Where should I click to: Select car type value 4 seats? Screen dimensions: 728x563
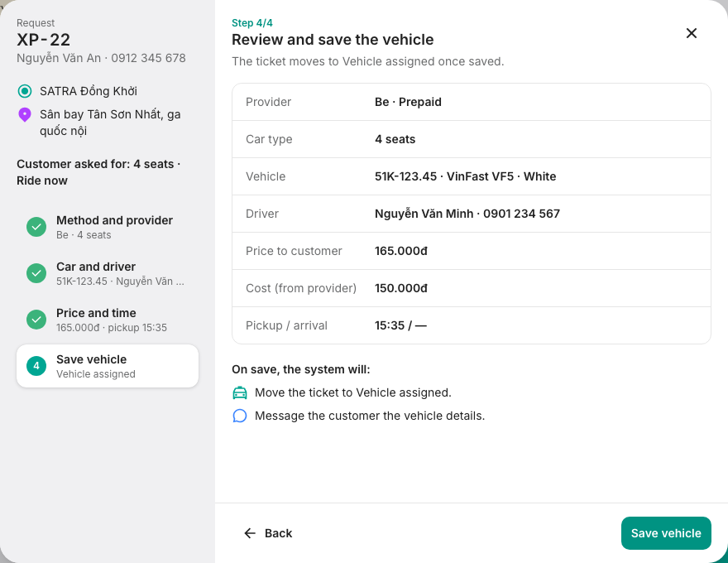point(395,139)
